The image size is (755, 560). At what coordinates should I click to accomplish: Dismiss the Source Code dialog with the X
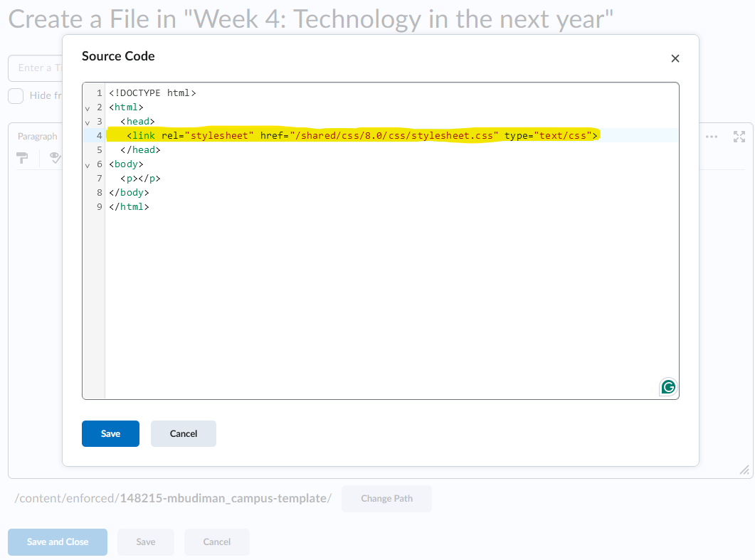click(675, 58)
